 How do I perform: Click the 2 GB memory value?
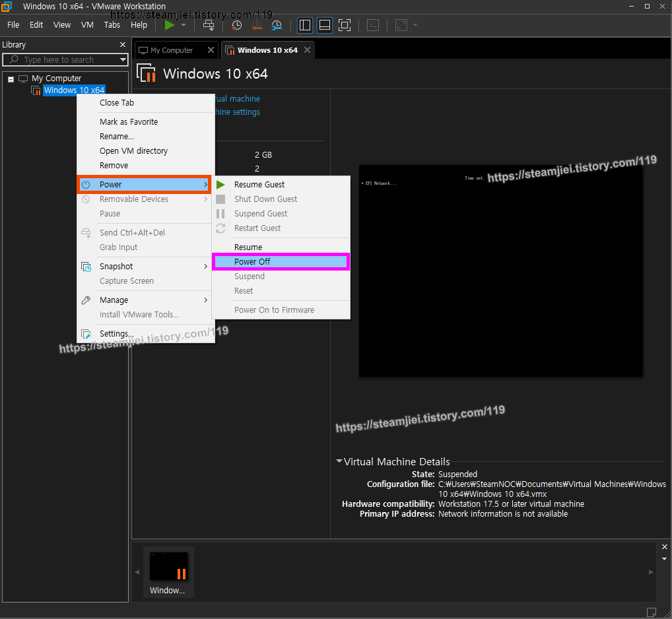(x=263, y=155)
